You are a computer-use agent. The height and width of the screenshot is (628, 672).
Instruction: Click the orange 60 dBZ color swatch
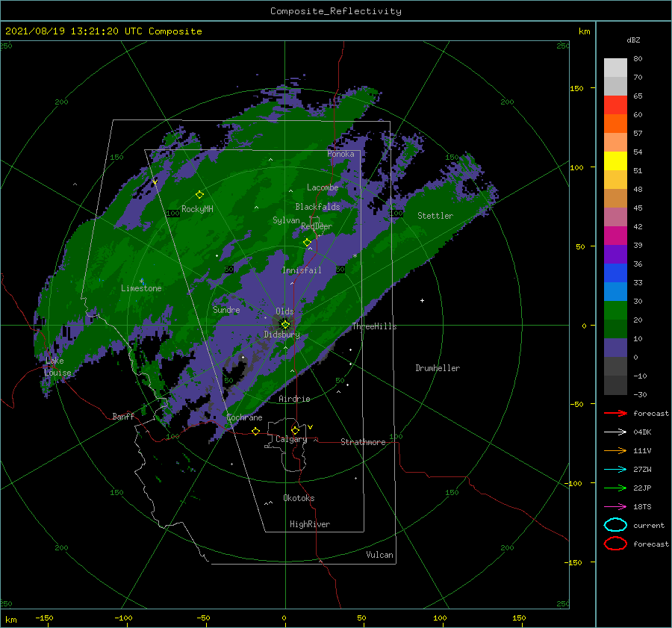[x=615, y=124]
